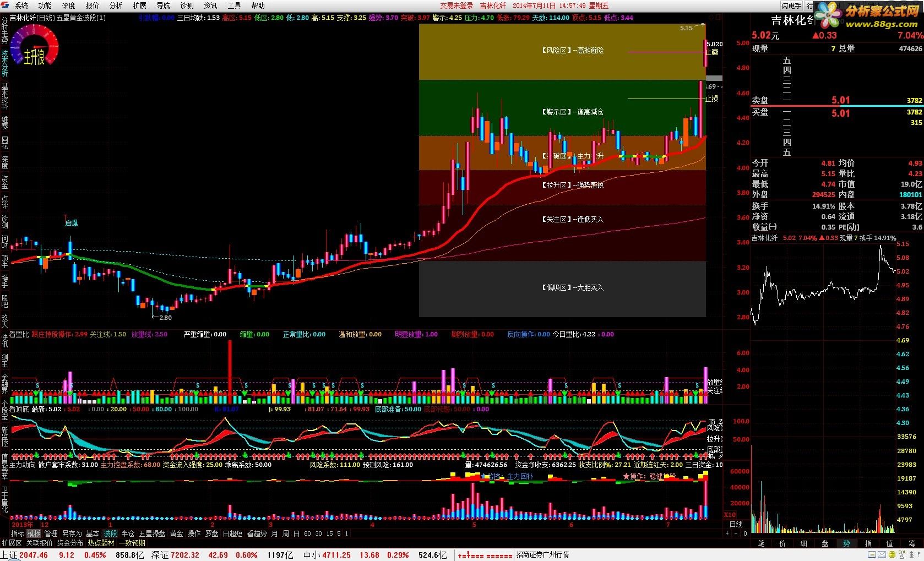This screenshot has width=924, height=561.
Task: Switch chart period to 30 minutes
Action: coord(319,533)
